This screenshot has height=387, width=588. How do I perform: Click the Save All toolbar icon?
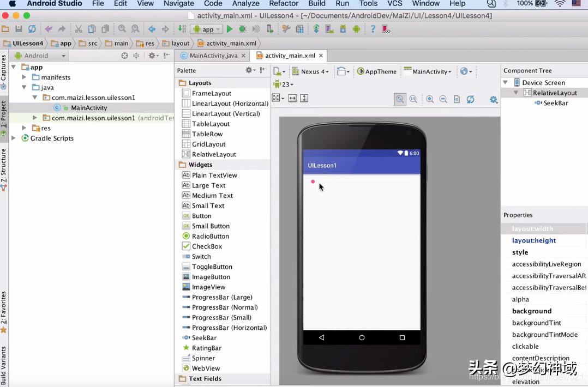pyautogui.click(x=19, y=29)
